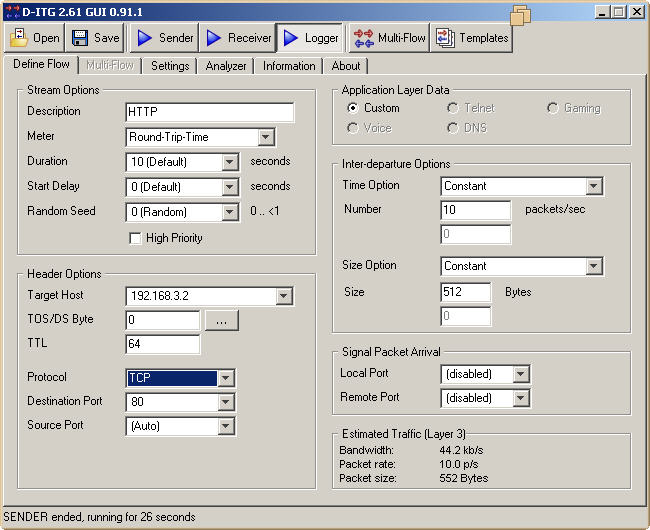
Task: Open the Templates toolbar icon
Action: coord(445,38)
